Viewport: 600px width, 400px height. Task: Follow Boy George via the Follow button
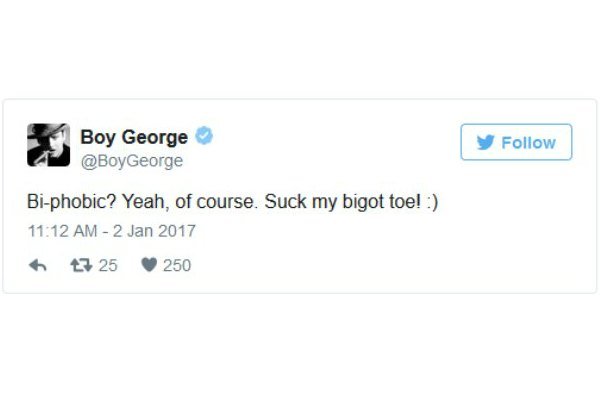click(516, 142)
